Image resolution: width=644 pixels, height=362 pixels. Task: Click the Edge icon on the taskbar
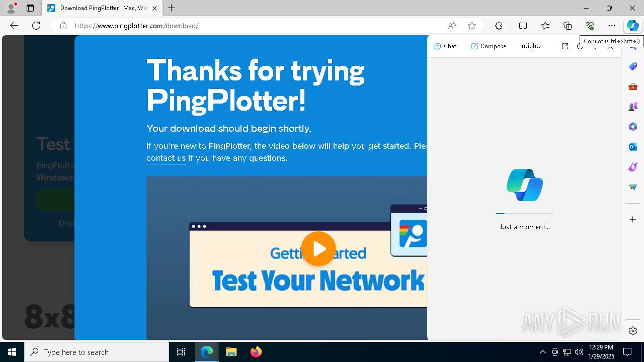tap(207, 352)
